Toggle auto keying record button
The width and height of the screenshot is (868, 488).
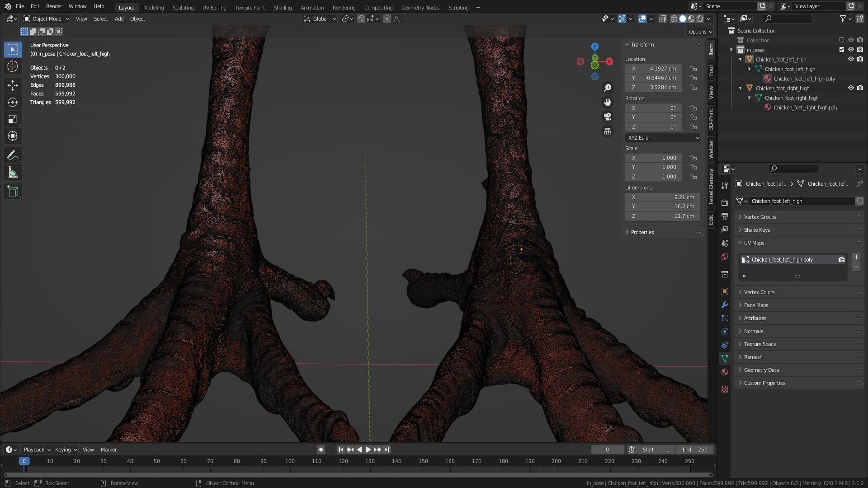pyautogui.click(x=321, y=450)
